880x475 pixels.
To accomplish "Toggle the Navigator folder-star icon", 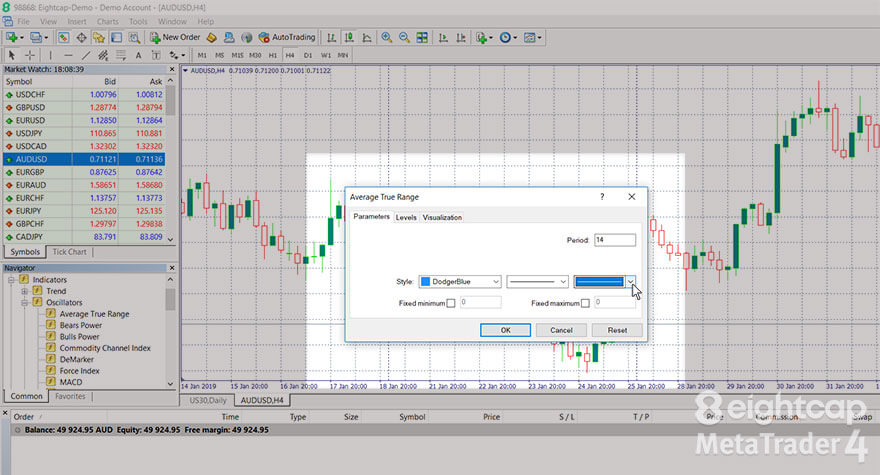I will point(99,38).
